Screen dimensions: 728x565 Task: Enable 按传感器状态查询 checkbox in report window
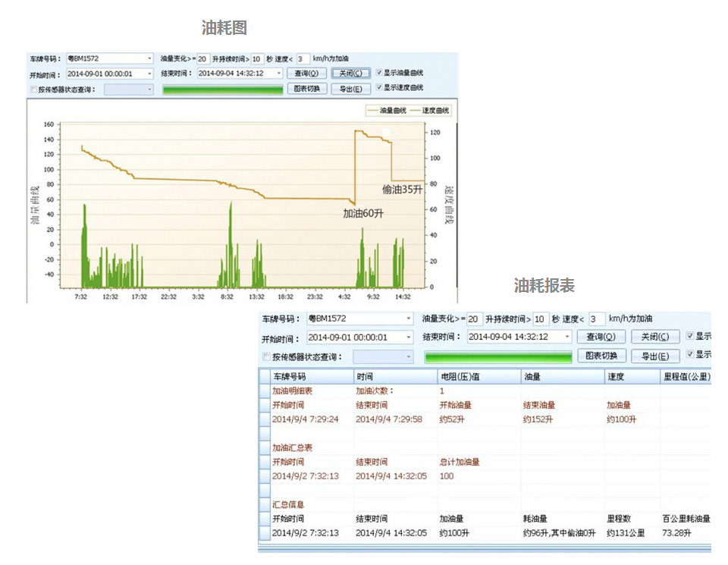(266, 356)
